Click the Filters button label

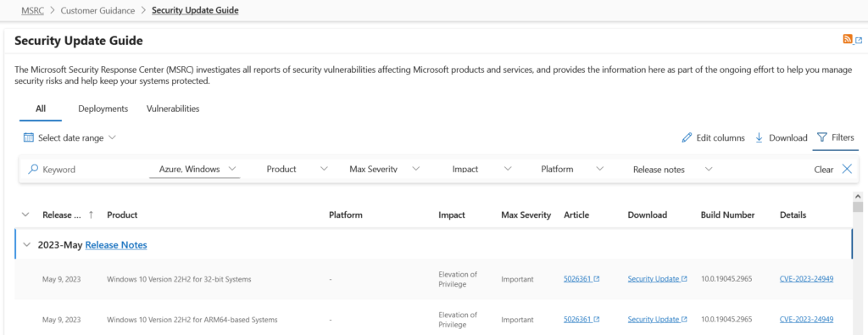843,137
